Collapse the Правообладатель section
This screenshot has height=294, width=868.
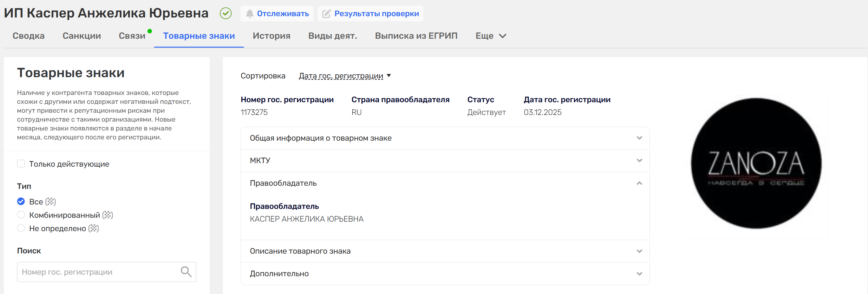pyautogui.click(x=445, y=184)
